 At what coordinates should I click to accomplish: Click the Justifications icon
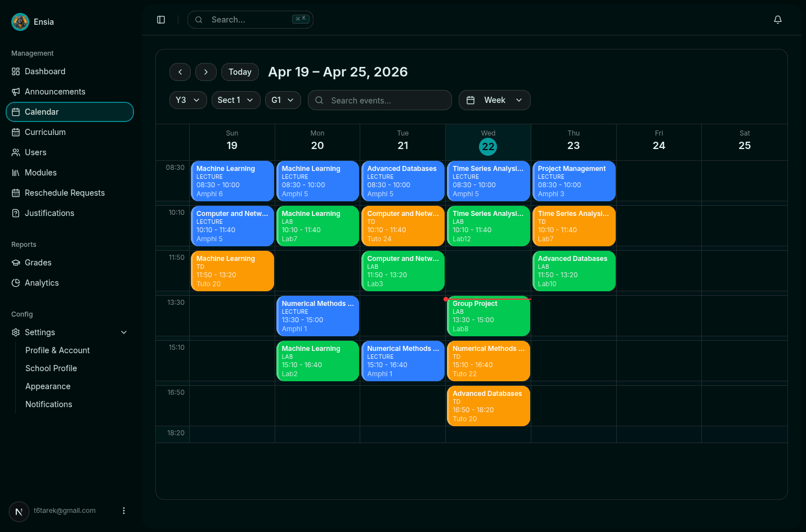15,213
